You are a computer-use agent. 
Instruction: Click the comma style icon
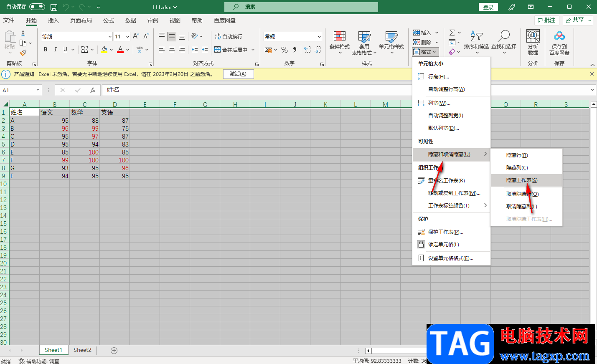[295, 50]
